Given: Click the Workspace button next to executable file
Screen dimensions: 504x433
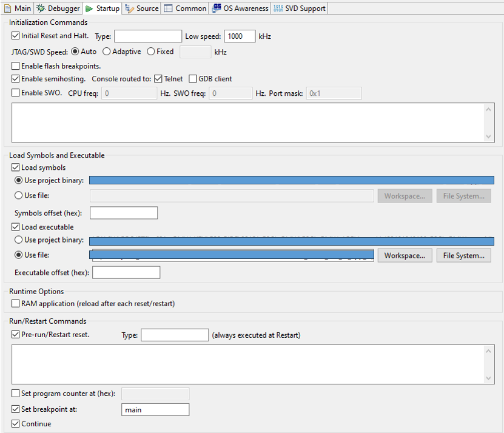Looking at the screenshot, I should pyautogui.click(x=404, y=255).
